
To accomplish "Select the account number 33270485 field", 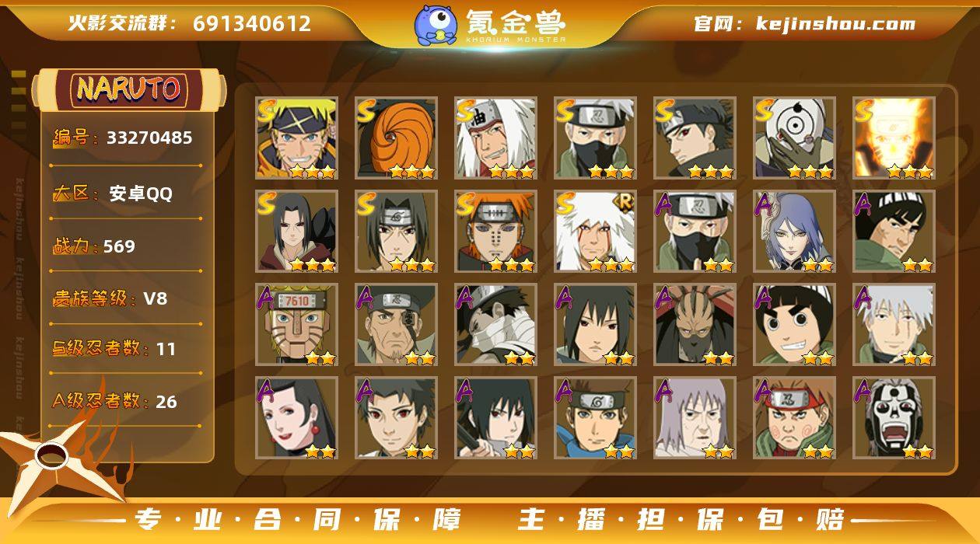I will point(126,138).
